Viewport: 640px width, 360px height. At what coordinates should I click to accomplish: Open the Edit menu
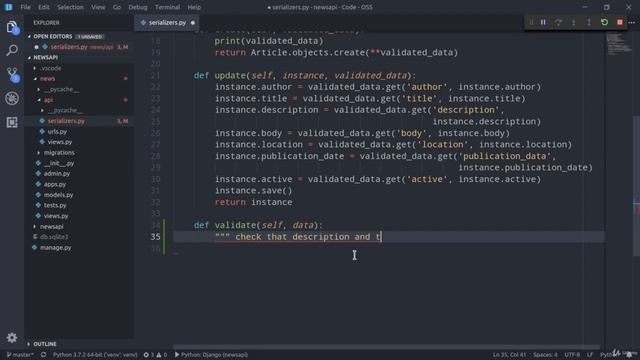click(44, 7)
